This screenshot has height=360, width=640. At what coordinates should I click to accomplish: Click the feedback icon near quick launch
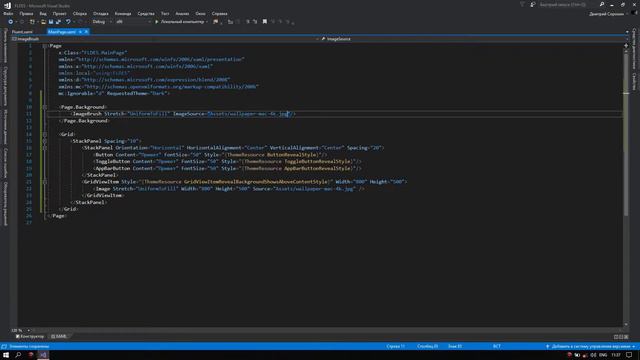pyautogui.click(x=533, y=4)
